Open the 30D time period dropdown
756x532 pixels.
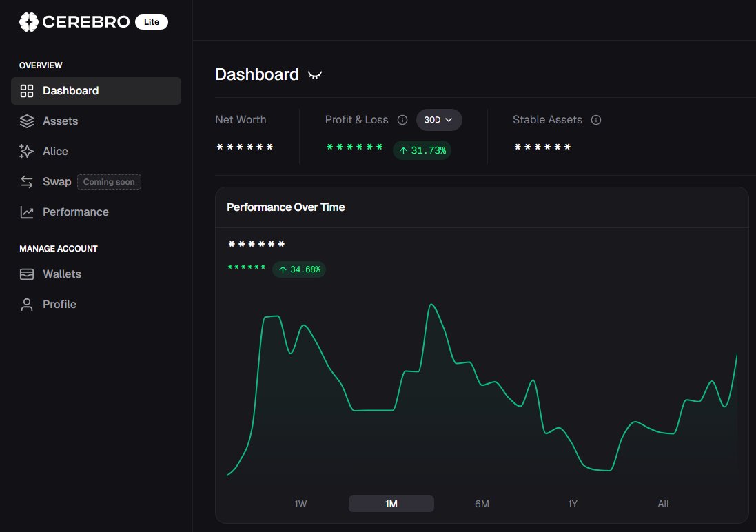click(439, 119)
